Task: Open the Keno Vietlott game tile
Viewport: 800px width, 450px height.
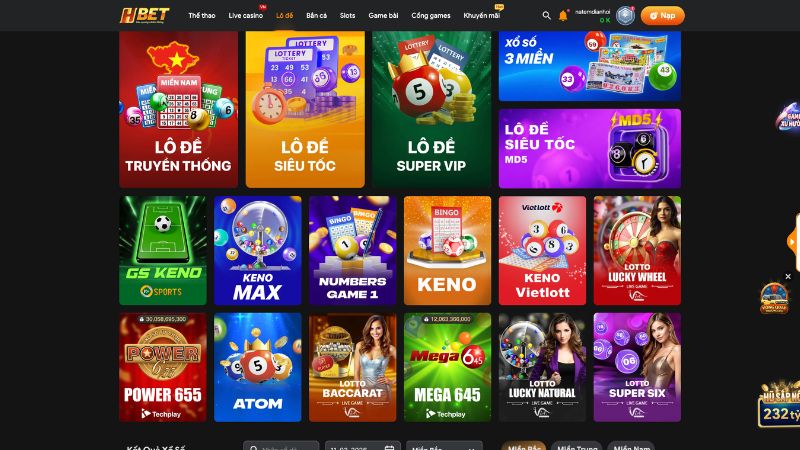Action: [542, 251]
